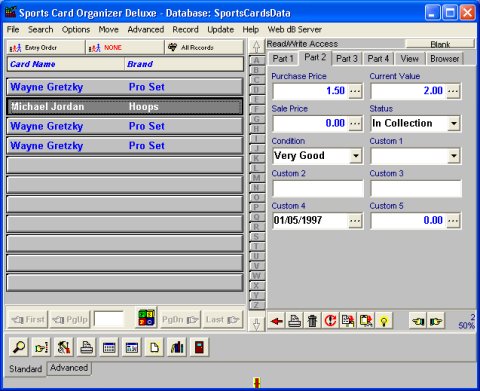
Task: Click ellipsis button next to Purchase Price
Action: [355, 91]
